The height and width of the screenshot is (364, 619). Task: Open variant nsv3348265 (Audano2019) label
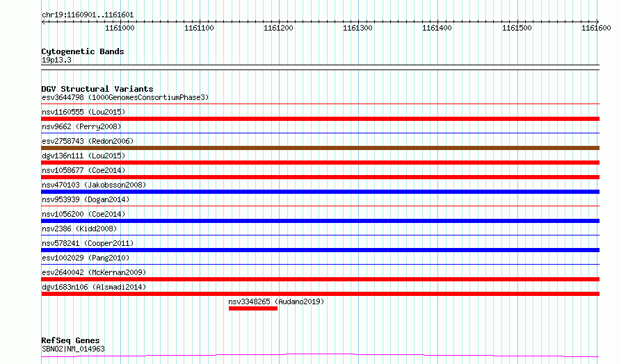click(x=276, y=301)
